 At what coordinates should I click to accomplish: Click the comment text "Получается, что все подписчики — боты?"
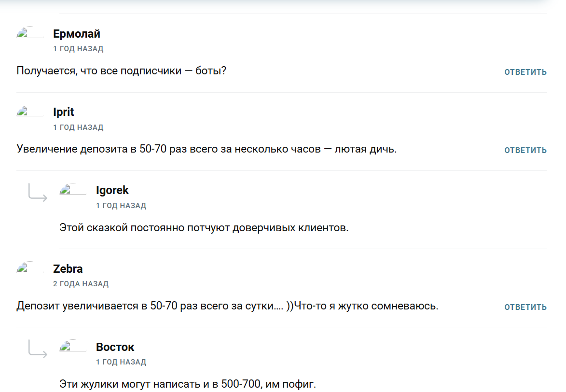(x=122, y=71)
